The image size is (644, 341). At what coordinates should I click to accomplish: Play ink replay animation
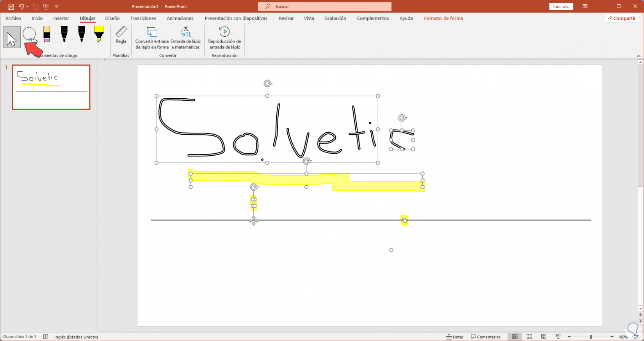(x=224, y=38)
